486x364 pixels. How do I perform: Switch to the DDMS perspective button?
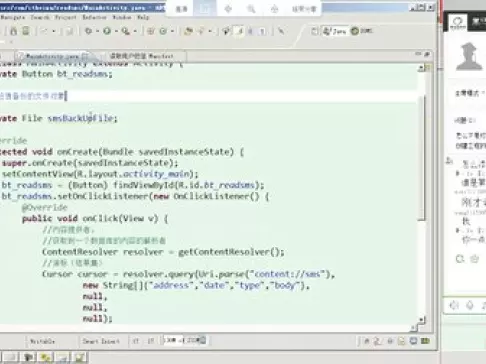(362, 31)
